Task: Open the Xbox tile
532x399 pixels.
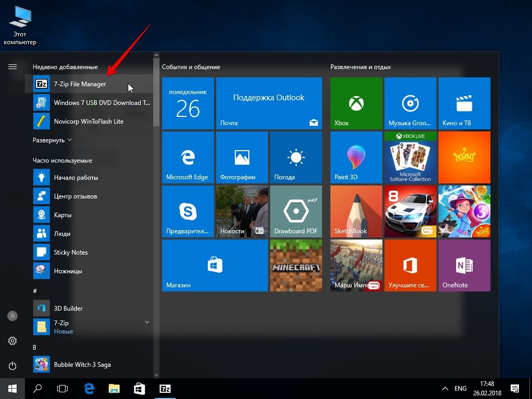Action: (x=356, y=103)
